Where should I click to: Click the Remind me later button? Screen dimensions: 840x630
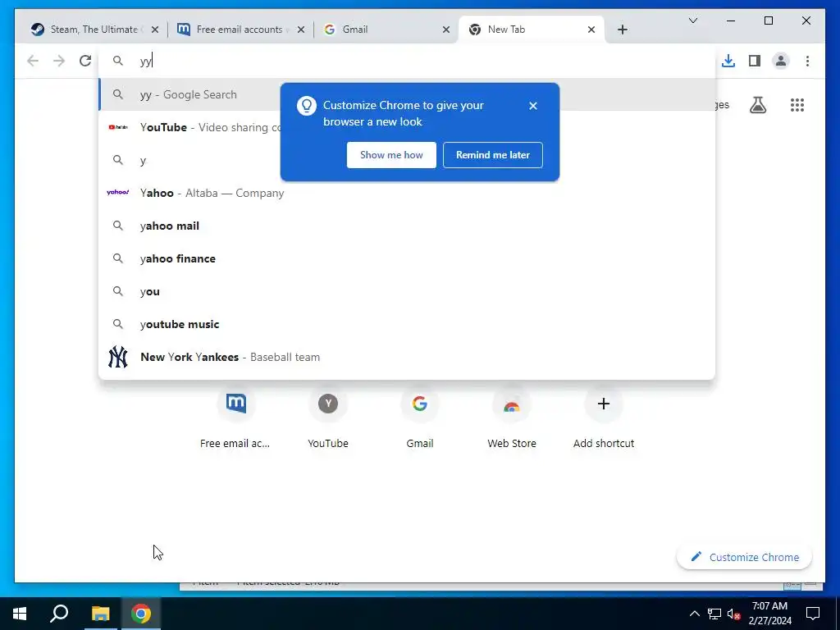pos(493,155)
